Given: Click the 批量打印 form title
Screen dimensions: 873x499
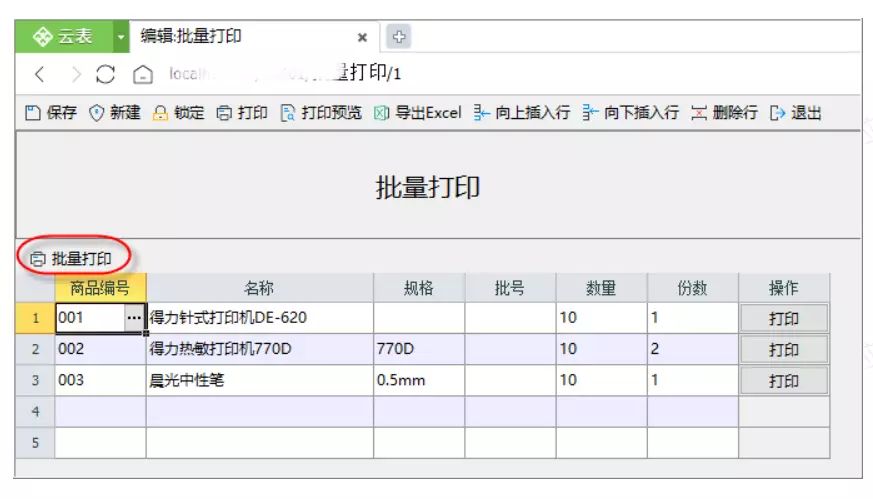Looking at the screenshot, I should [428, 187].
